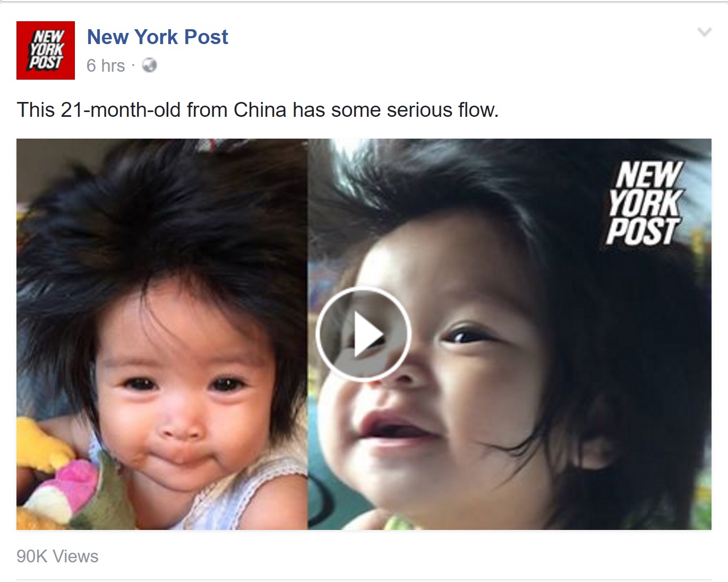The height and width of the screenshot is (582, 728).
Task: Click the white New York Post video watermark
Action: coord(645,203)
